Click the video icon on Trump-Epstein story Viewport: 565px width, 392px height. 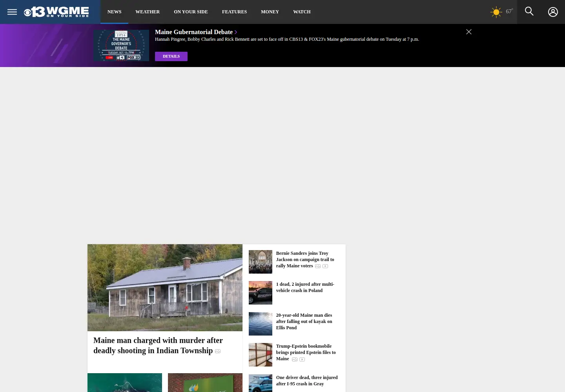(x=302, y=359)
